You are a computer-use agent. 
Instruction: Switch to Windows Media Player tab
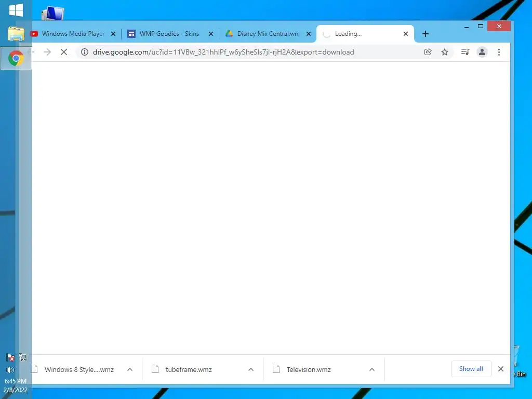(73, 34)
